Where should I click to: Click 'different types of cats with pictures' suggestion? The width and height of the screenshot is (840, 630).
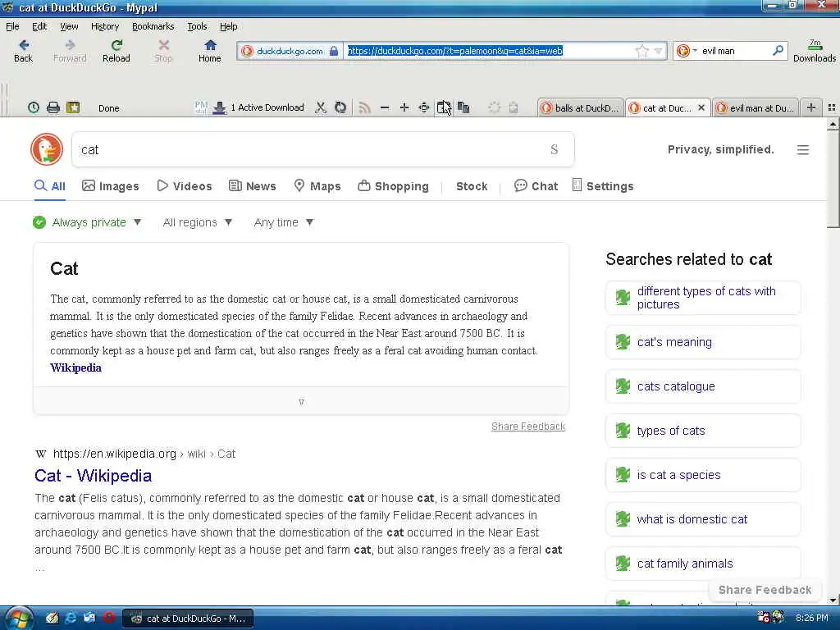[703, 297]
